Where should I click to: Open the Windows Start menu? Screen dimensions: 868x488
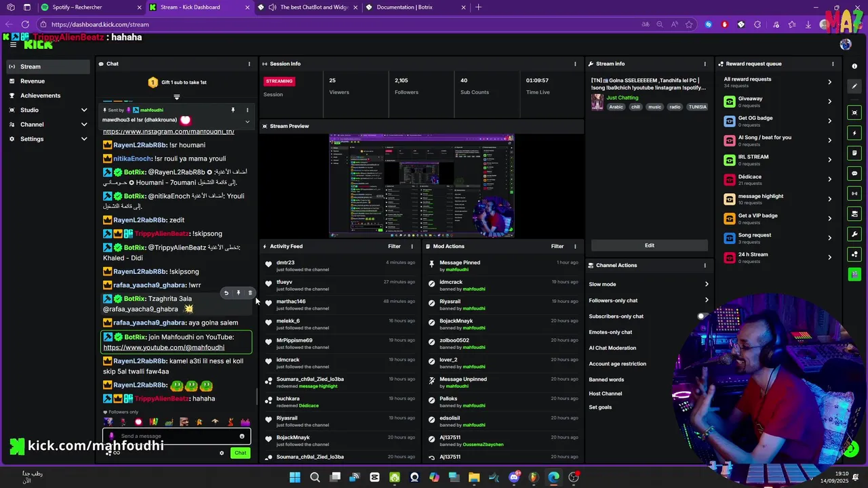click(x=295, y=477)
